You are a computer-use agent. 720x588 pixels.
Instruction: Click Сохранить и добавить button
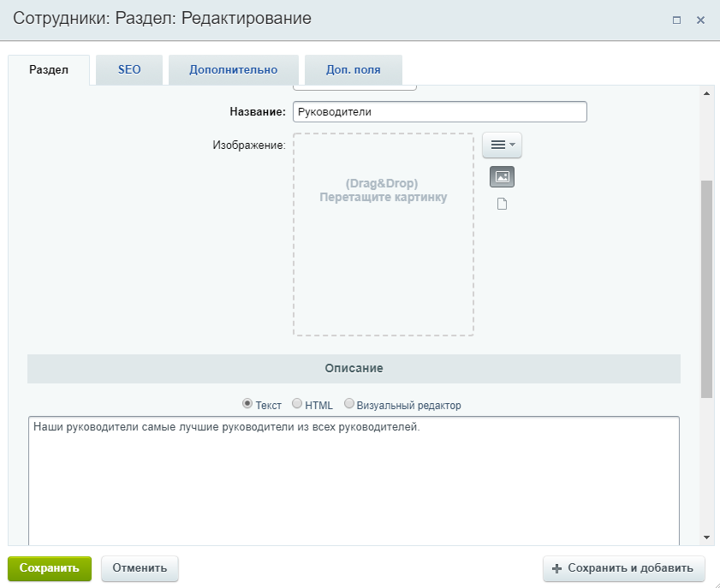[x=623, y=568]
